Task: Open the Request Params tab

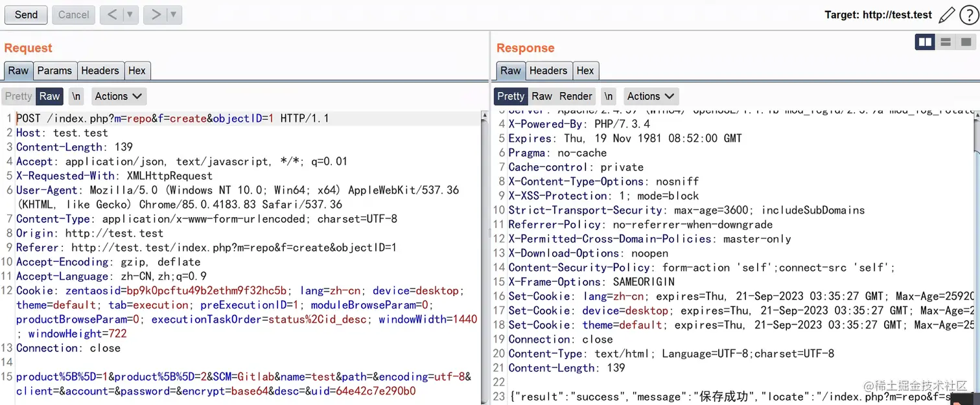Action: tap(54, 71)
